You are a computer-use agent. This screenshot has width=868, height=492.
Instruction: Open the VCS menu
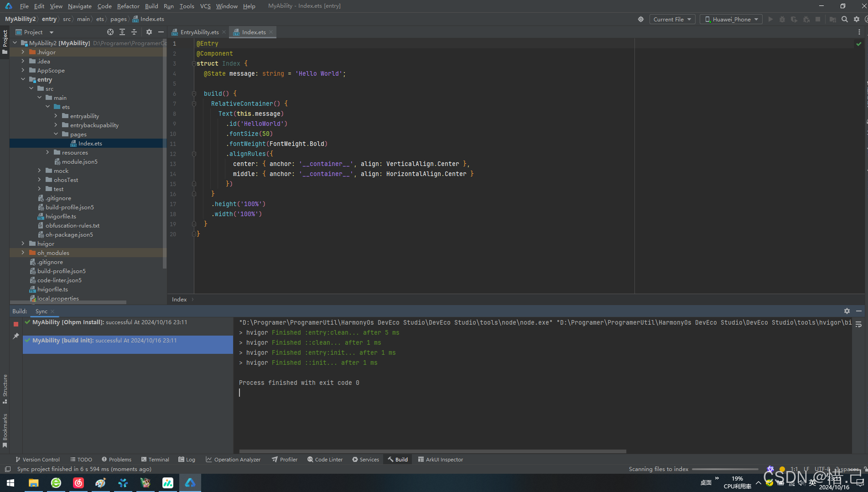pos(205,6)
